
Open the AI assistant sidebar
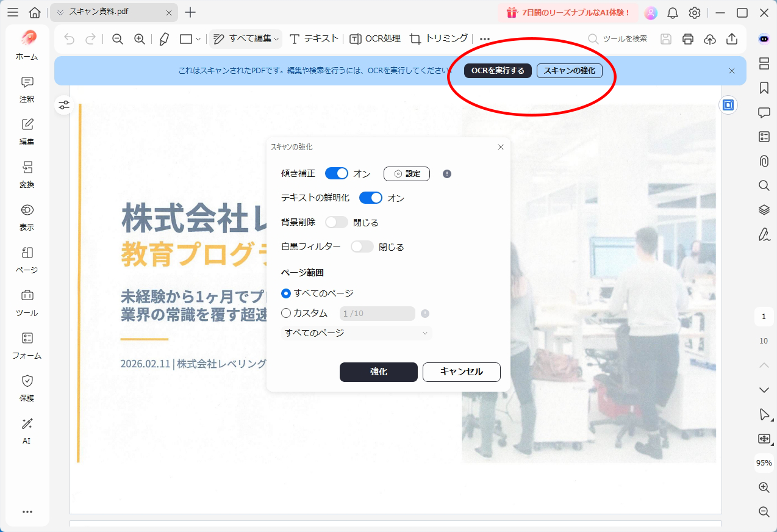tap(26, 431)
